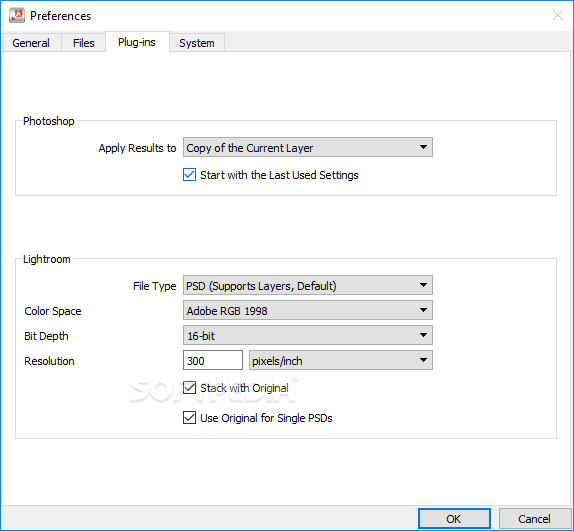Select the Plug-ins tab
The width and height of the screenshot is (574, 531).
(137, 42)
